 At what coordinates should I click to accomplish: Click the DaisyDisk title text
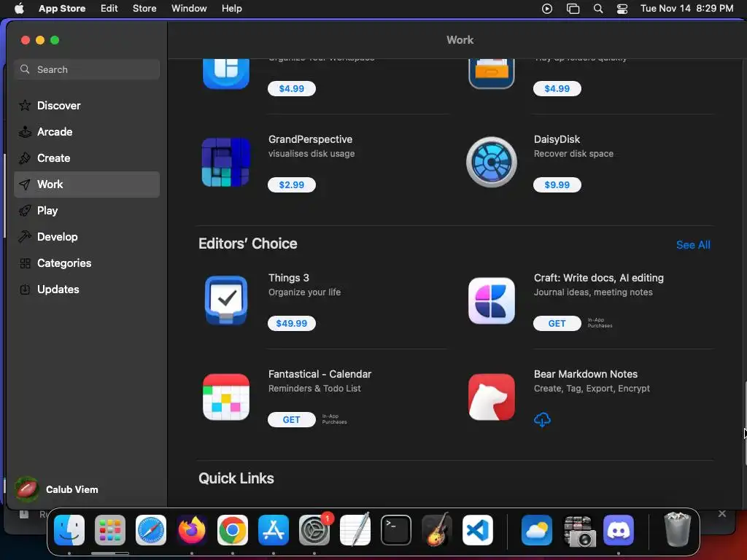tap(557, 139)
